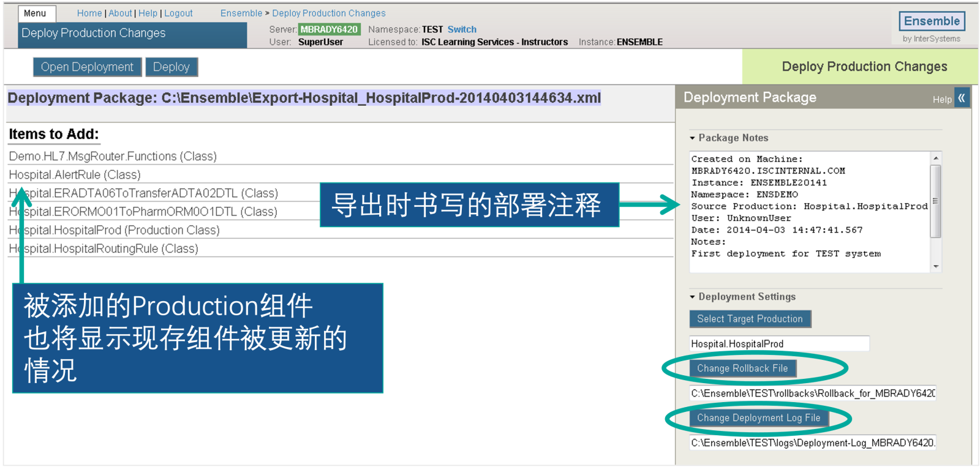The image size is (980, 467).
Task: Navigate to Ensemble breadcrumb link
Action: point(241,13)
